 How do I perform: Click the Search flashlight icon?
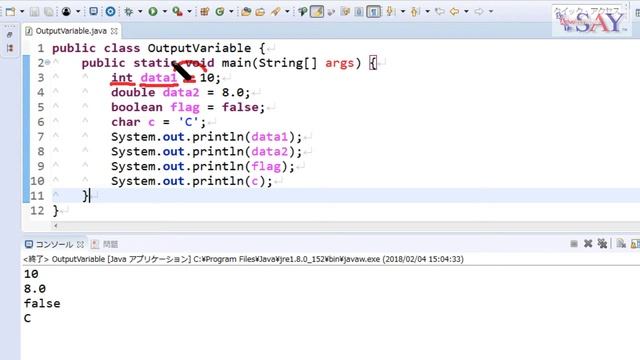pyautogui.click(x=276, y=11)
